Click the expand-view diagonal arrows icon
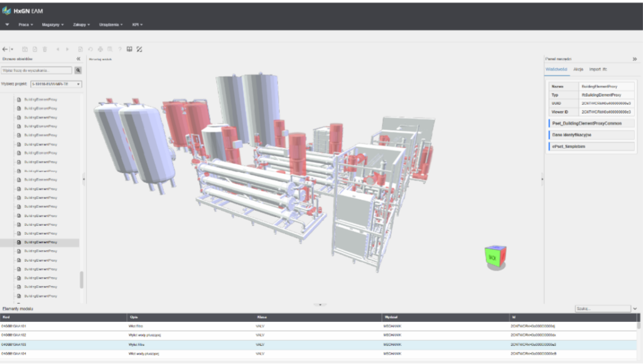Screen dimensions: 643x364 pyautogui.click(x=139, y=49)
